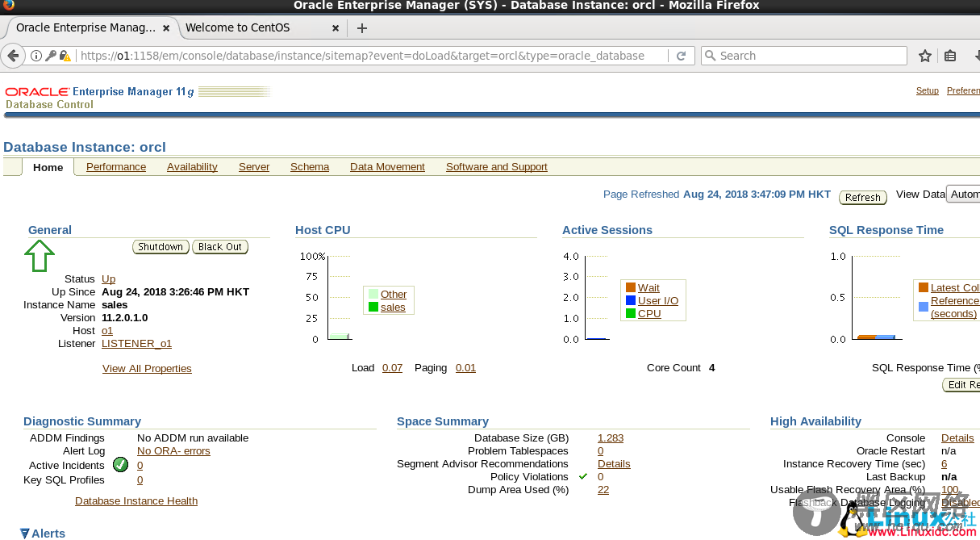This screenshot has height=540, width=980.
Task: Click the Instance Recovery Time 6 link
Action: [x=945, y=464]
